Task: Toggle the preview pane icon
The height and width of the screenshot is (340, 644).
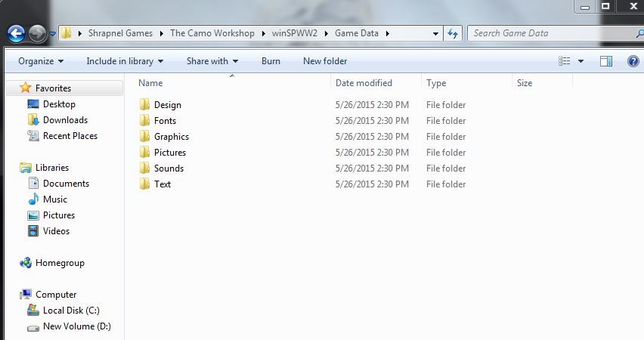Action: [605, 61]
